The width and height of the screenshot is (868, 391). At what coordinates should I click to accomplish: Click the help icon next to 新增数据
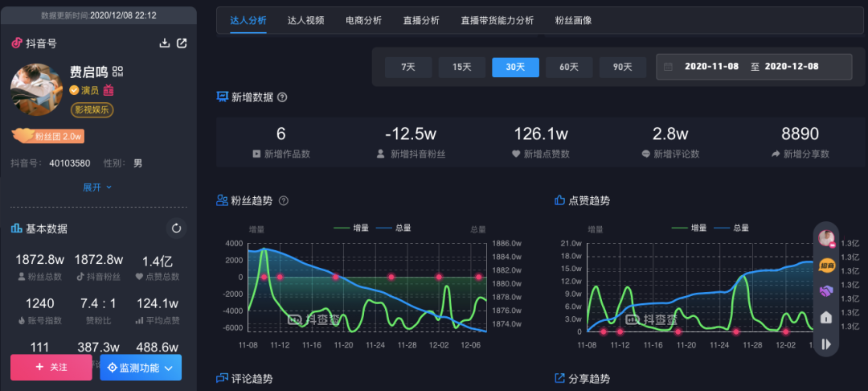pyautogui.click(x=282, y=97)
